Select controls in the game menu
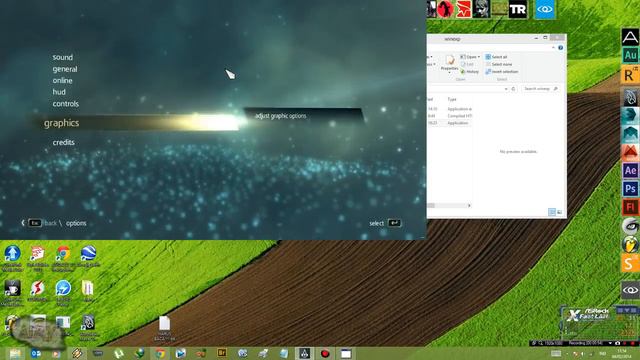Image resolution: width=640 pixels, height=360 pixels. [x=65, y=104]
